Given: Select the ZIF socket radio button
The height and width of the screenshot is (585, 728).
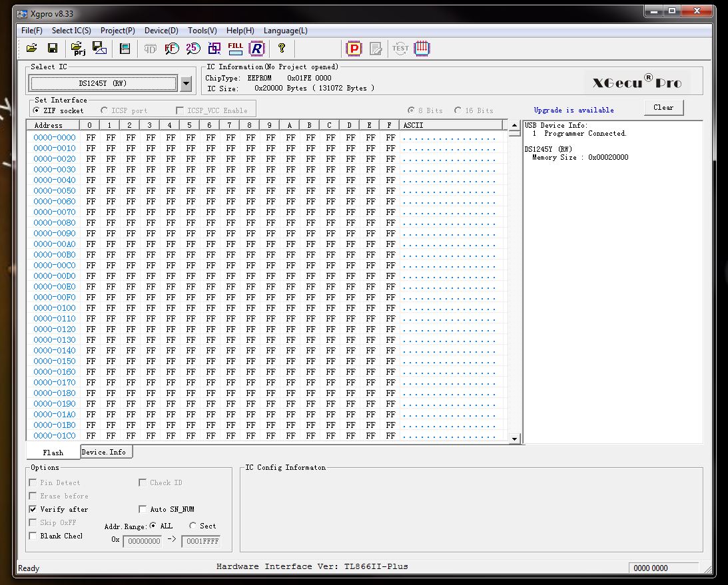Looking at the screenshot, I should click(x=36, y=110).
